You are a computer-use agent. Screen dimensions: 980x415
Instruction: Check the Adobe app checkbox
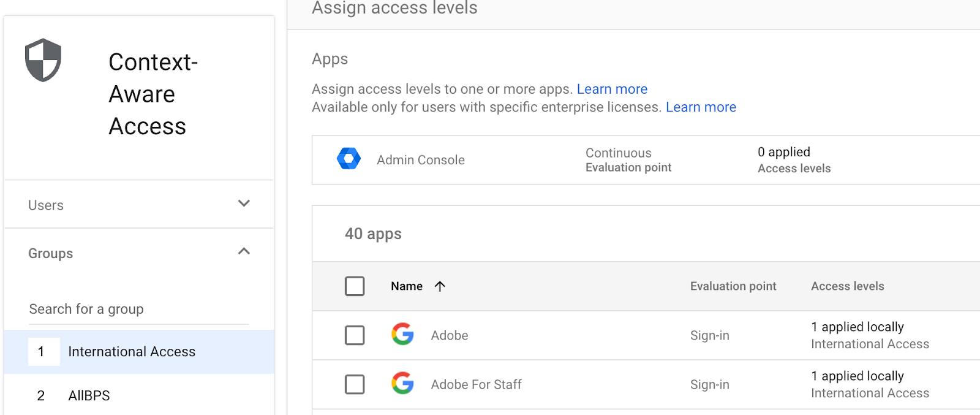click(x=355, y=335)
